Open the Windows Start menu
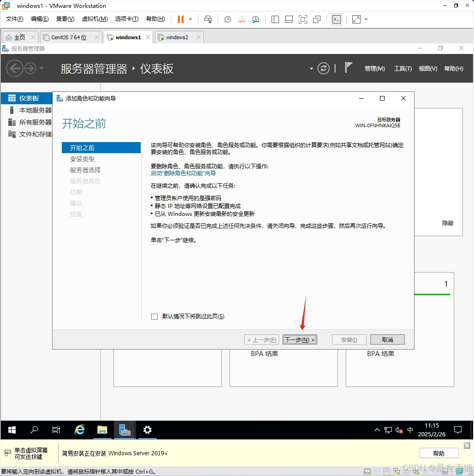 pos(12,430)
